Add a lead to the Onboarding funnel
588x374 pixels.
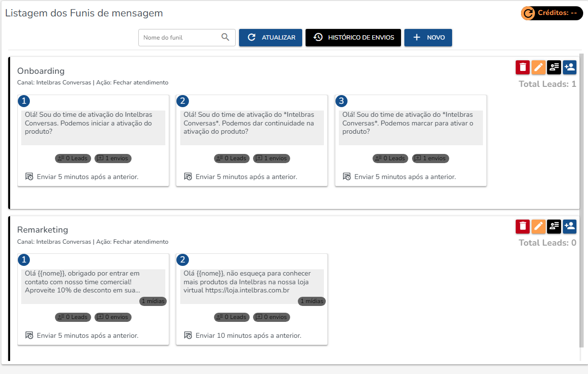point(570,67)
